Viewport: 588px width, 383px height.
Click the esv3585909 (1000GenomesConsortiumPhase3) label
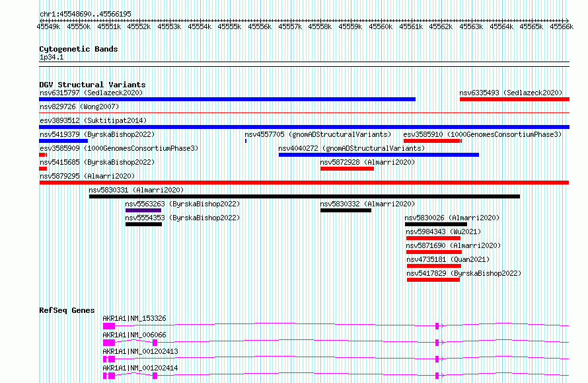(x=119, y=148)
